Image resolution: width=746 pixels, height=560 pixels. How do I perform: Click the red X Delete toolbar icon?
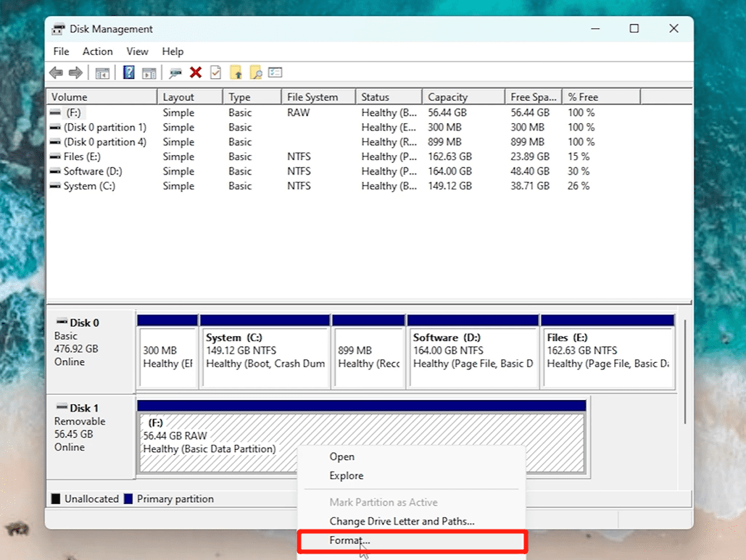coord(195,72)
